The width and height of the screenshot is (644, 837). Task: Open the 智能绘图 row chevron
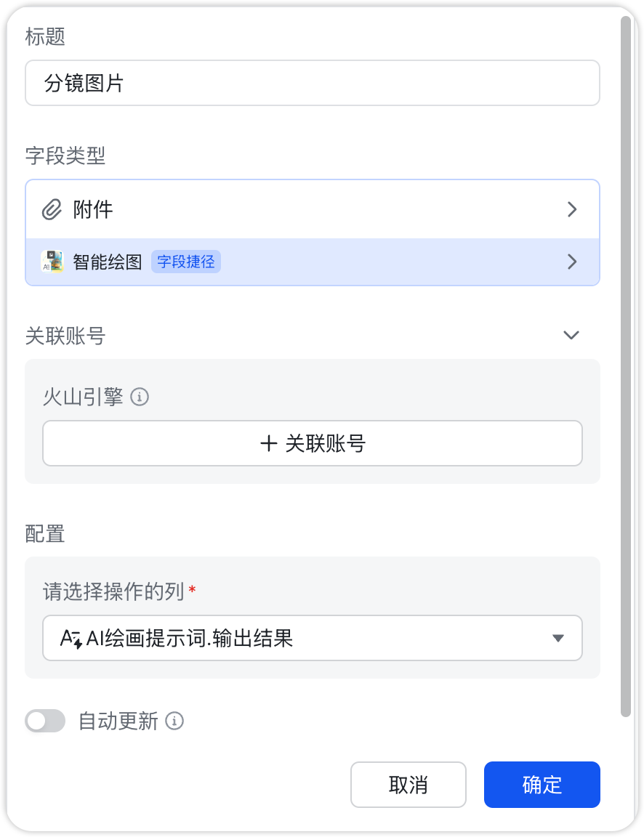(572, 262)
